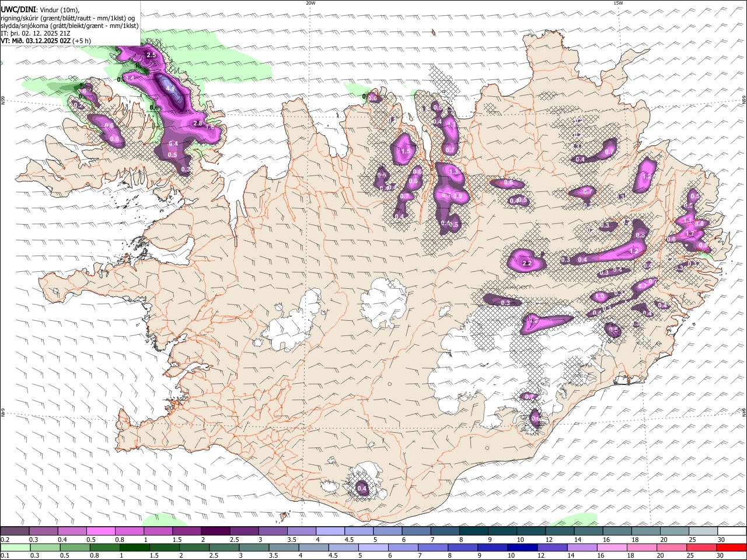Screen dimensions: 747x560
Task: Select the 'IT: þri. 02. 12. 2025 21Z' line
Action: click(x=36, y=33)
